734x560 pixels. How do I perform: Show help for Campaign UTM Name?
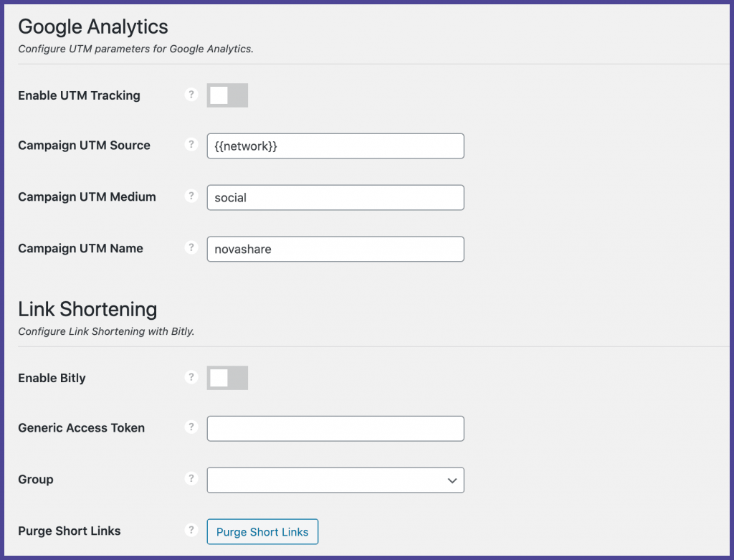click(191, 247)
